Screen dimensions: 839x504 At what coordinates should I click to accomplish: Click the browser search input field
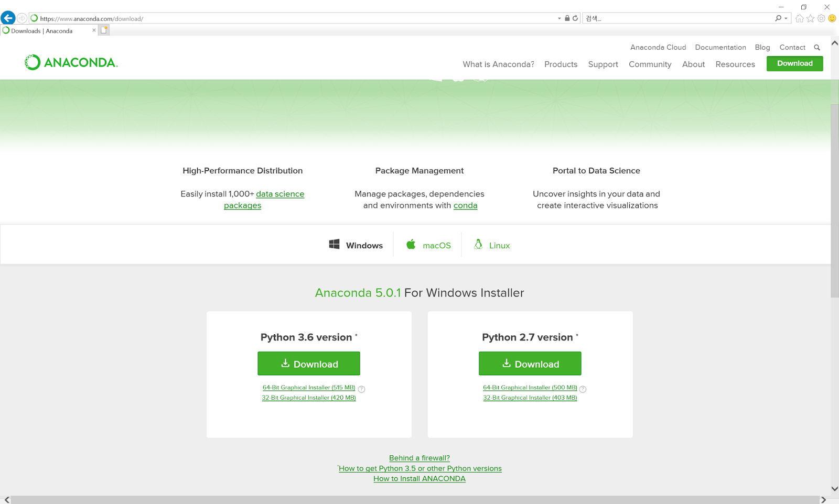point(679,18)
